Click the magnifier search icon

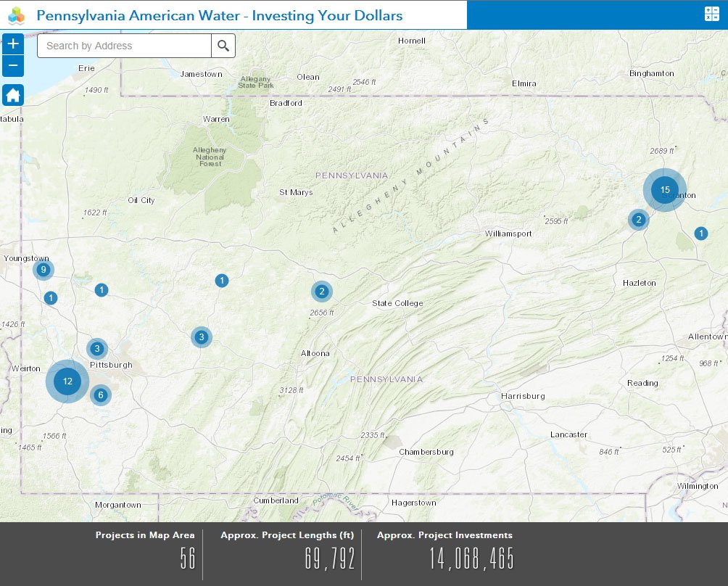[223, 45]
